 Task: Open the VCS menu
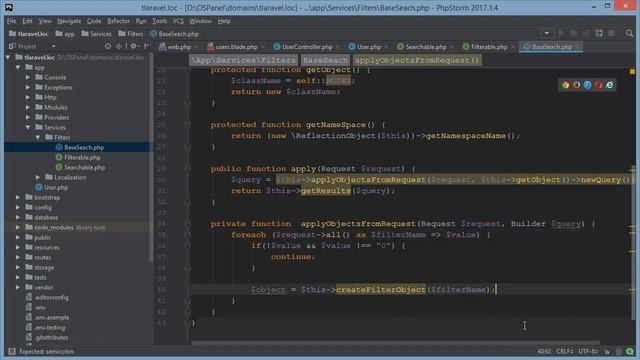(178, 21)
